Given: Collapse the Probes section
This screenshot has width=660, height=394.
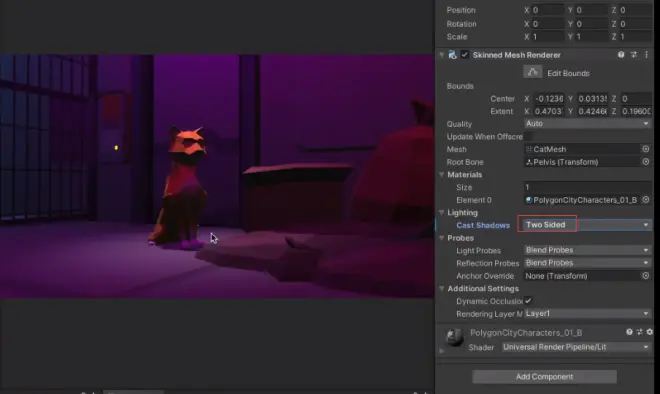Looking at the screenshot, I should (442, 238).
